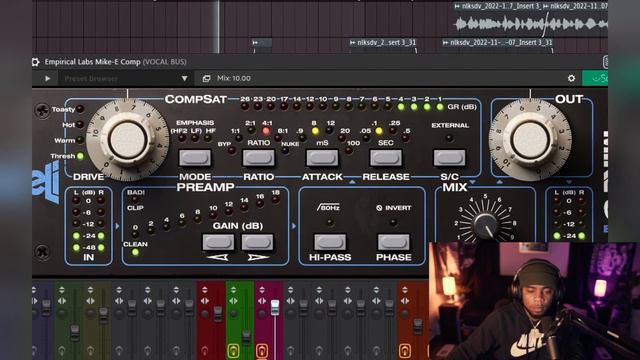This screenshot has height=360, width=640.
Task: Open the Preset browser dropdown arrow
Action: coord(184,78)
